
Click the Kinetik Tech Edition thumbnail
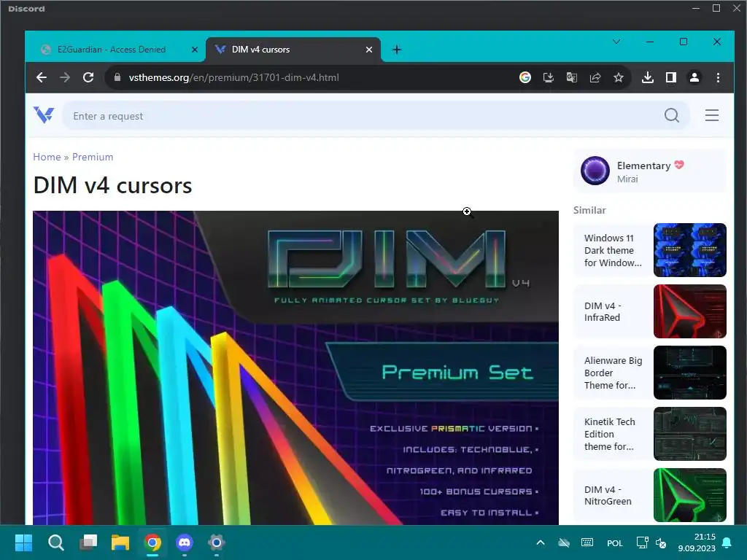pyautogui.click(x=690, y=434)
